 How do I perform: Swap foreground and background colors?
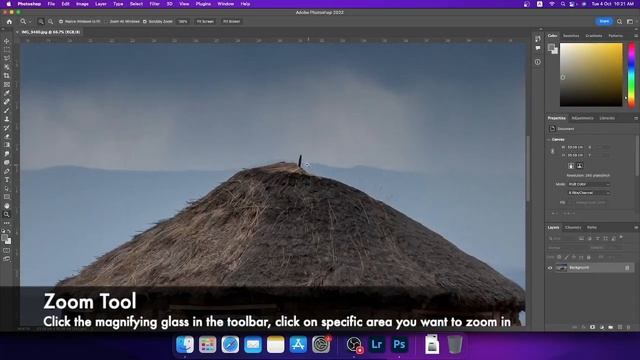(9, 231)
